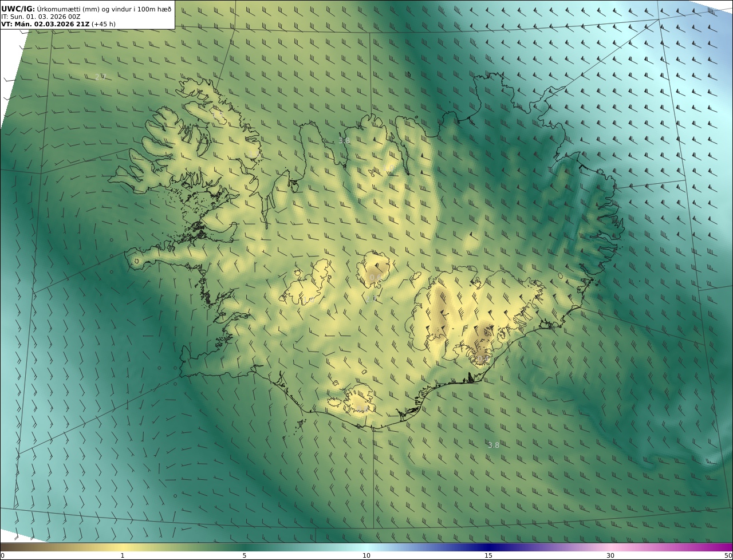Click the '3.8' value off the north coast

pyautogui.click(x=344, y=140)
